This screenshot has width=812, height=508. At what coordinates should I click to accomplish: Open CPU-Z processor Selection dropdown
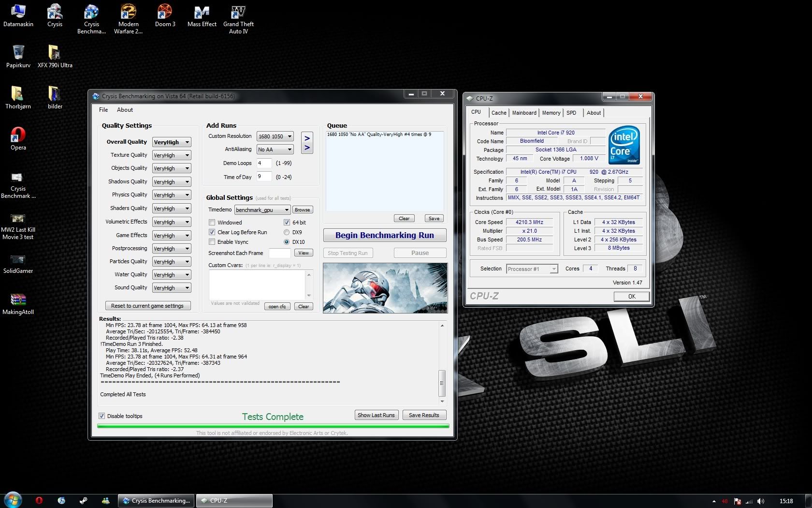tap(532, 269)
